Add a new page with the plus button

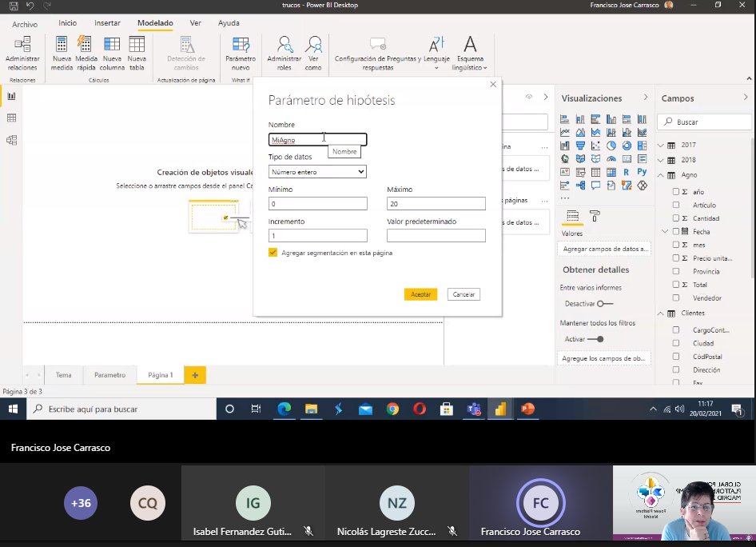195,375
